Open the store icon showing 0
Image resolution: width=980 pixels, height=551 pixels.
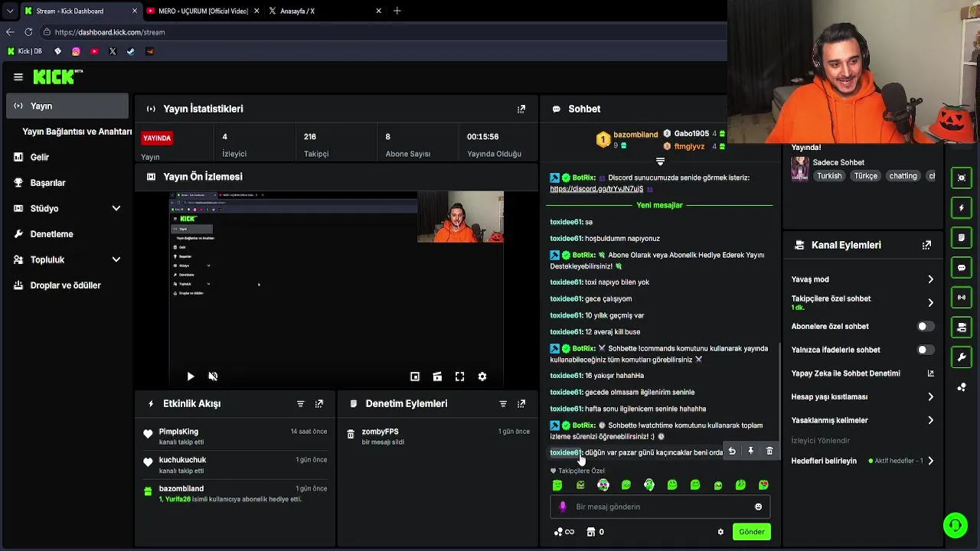tap(596, 532)
